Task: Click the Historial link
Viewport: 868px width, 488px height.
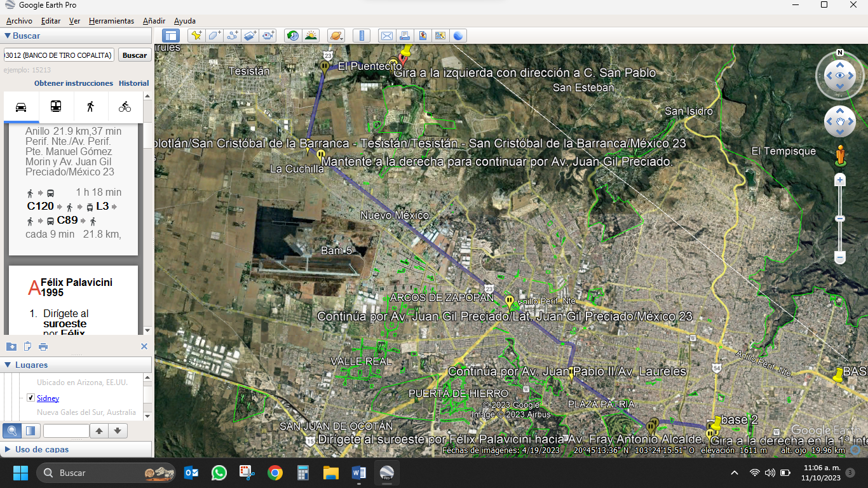Action: [x=133, y=83]
